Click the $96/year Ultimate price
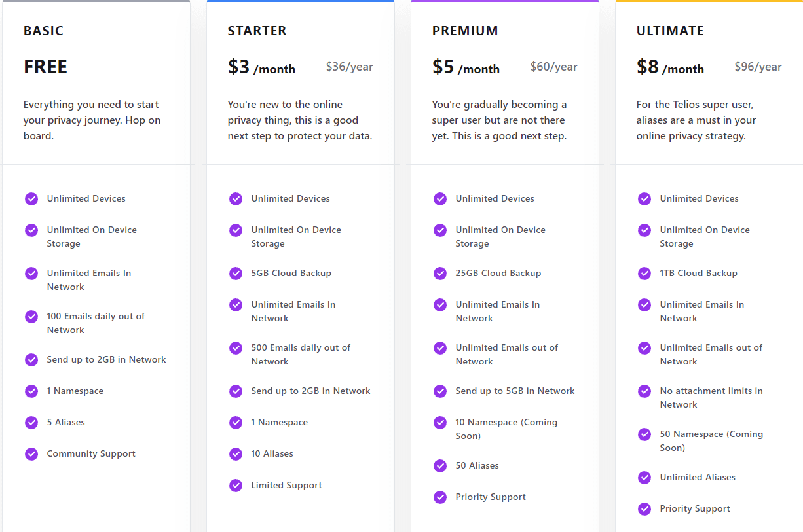This screenshot has width=803, height=532. point(758,67)
